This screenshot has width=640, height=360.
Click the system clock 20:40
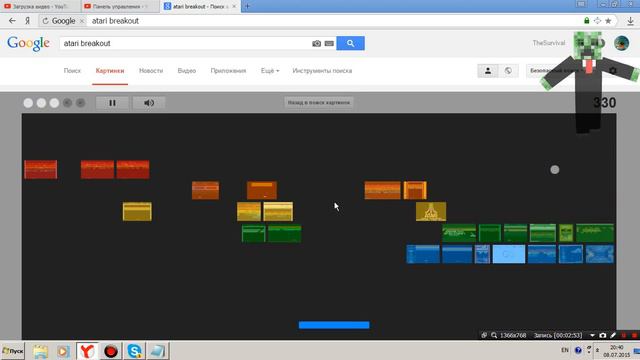pyautogui.click(x=617, y=347)
